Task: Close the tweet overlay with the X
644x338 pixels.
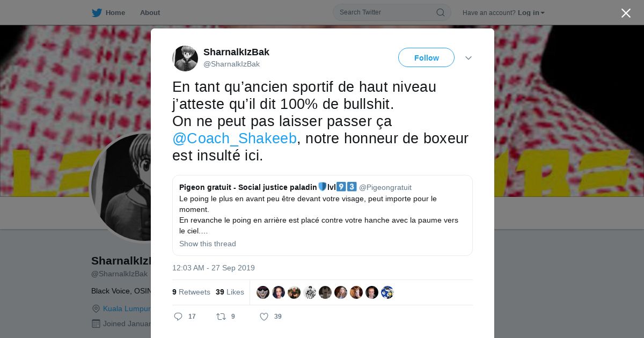Action: click(626, 13)
